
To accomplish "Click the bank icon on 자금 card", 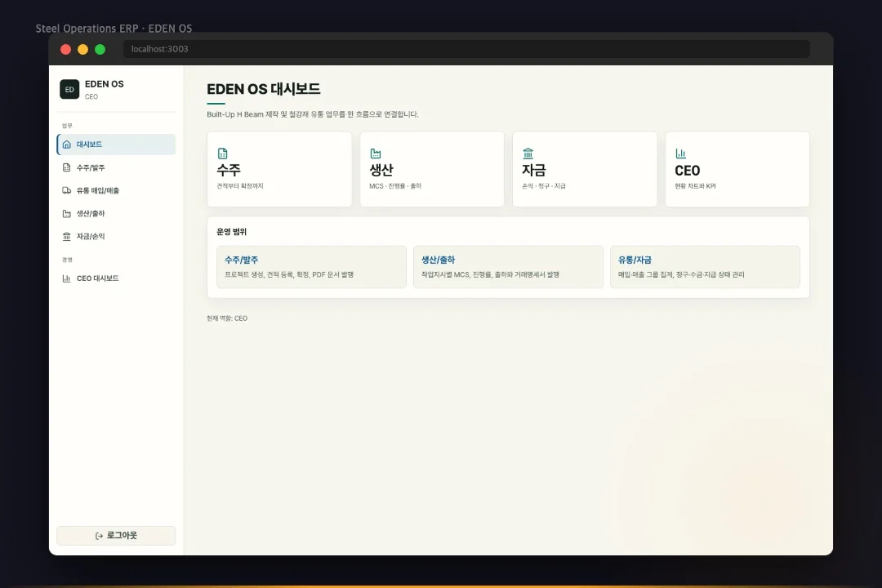I will (528, 154).
